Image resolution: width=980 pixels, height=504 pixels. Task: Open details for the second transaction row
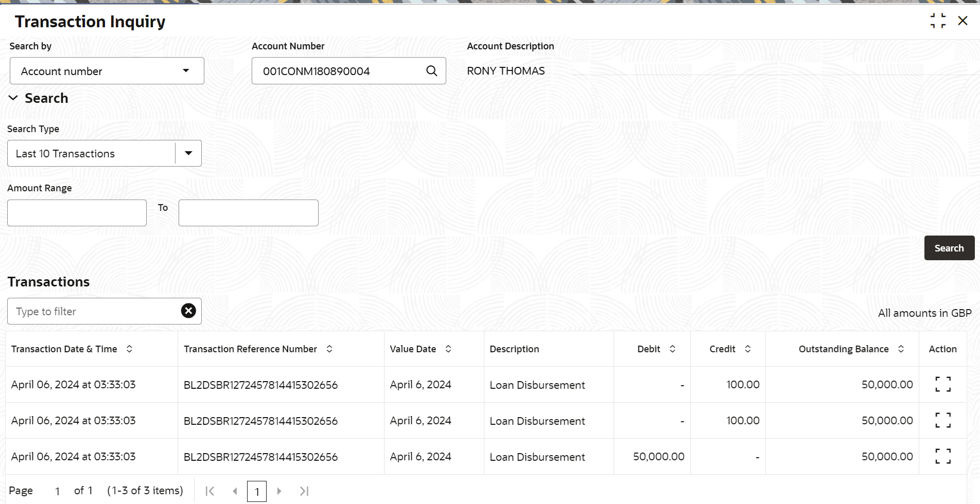(943, 420)
